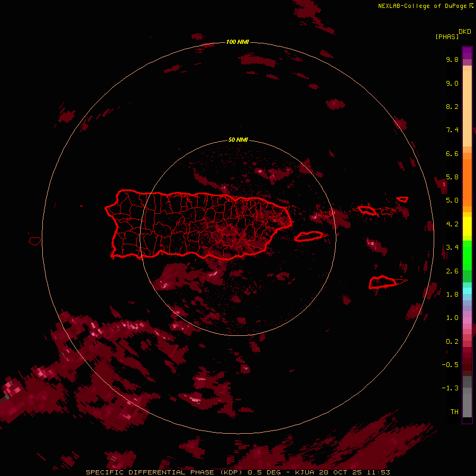The height and width of the screenshot is (476, 476).
Task: Click the 4.2 legend value
Action: 452,224
